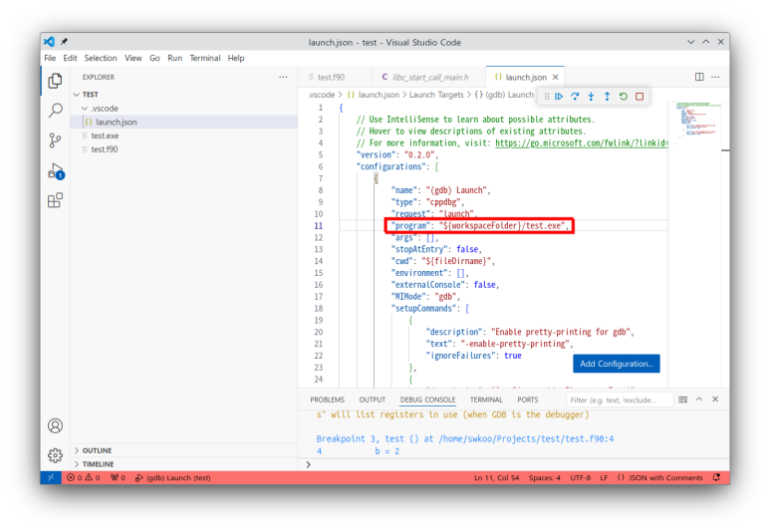Image resolution: width=770 pixels, height=532 pixels.
Task: Close the bottom panel
Action: 715,399
